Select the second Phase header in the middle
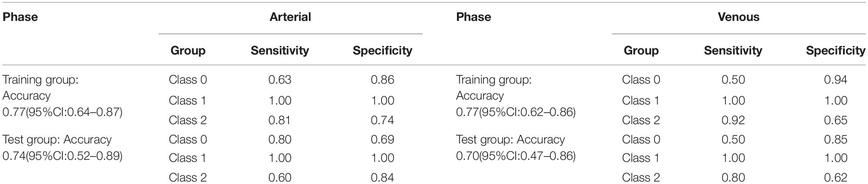The image size is (868, 184). (473, 17)
